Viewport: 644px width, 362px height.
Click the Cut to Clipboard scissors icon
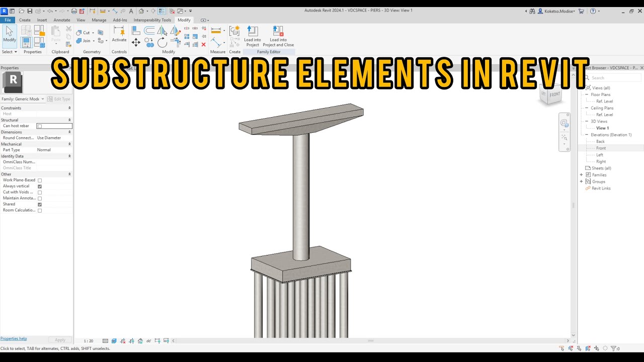click(68, 29)
